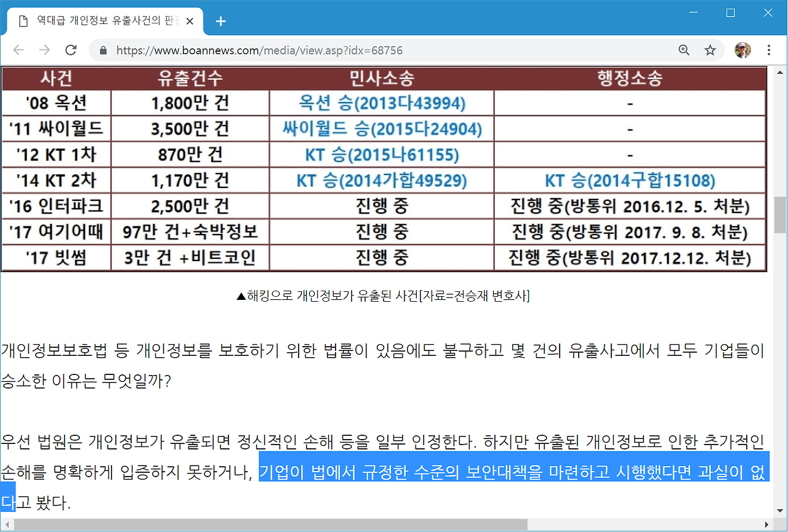Click KT 승(2015나61155) cell
The width and height of the screenshot is (788, 532).
pyautogui.click(x=382, y=155)
